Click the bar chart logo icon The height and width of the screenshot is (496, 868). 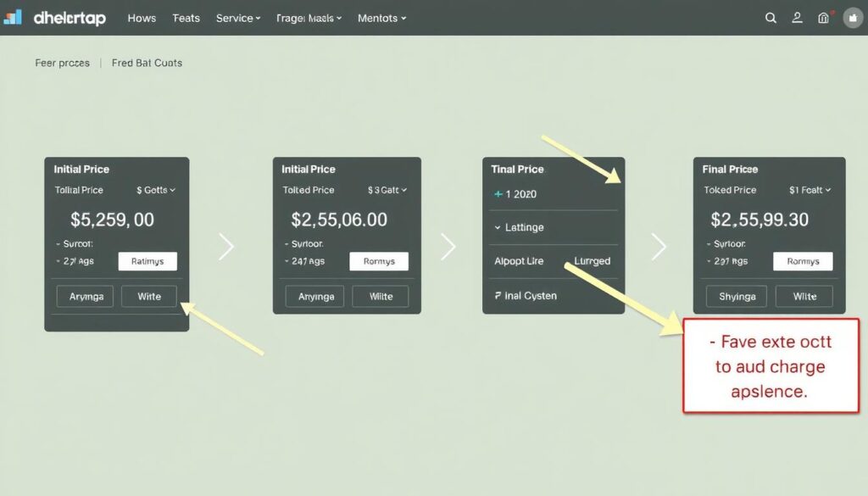coord(13,18)
